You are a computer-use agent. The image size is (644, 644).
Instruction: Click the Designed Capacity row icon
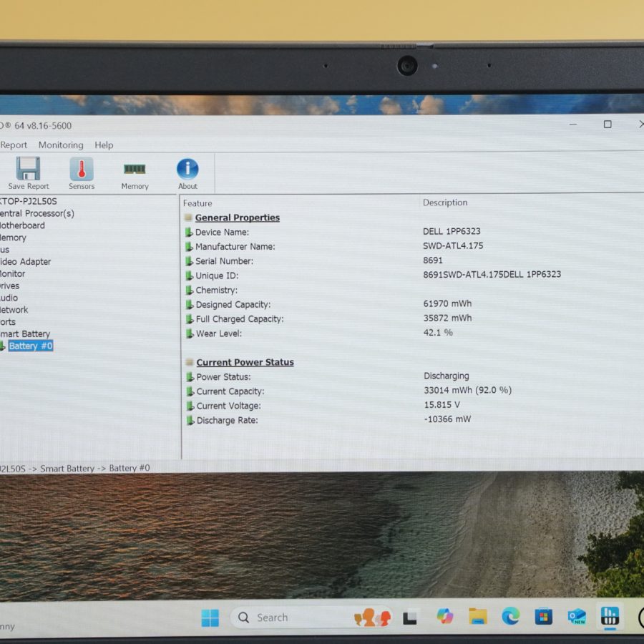click(190, 305)
